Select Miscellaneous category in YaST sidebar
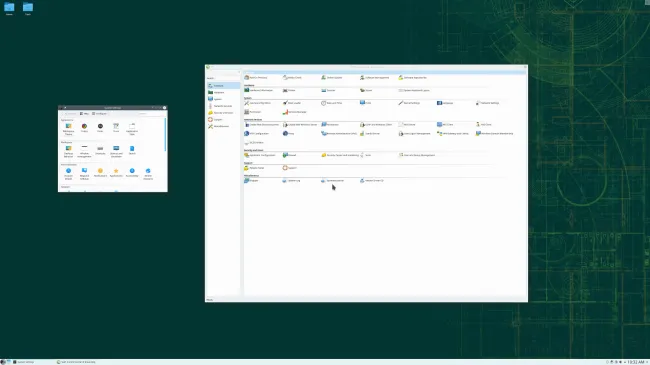The width and height of the screenshot is (650, 365). coord(224,126)
